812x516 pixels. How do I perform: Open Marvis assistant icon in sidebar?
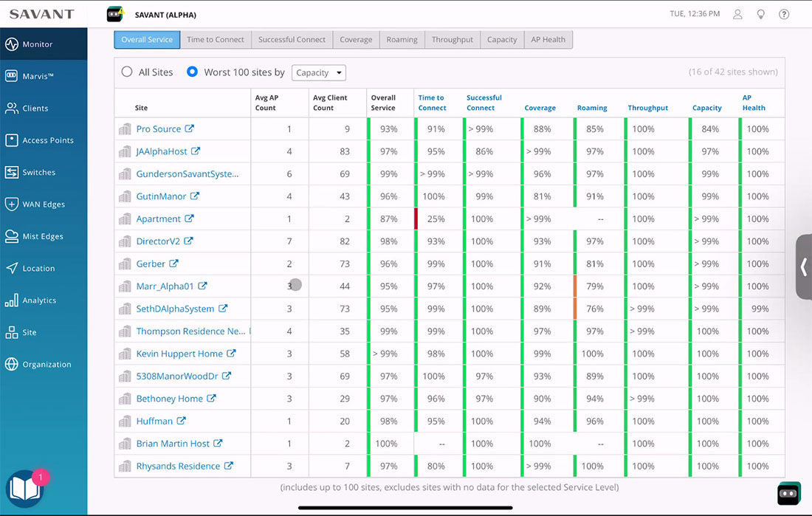pos(11,76)
